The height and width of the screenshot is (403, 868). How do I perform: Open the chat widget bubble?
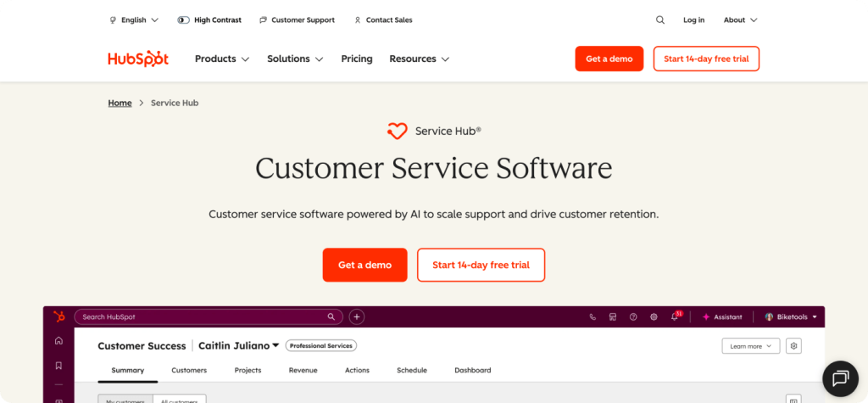coord(840,378)
